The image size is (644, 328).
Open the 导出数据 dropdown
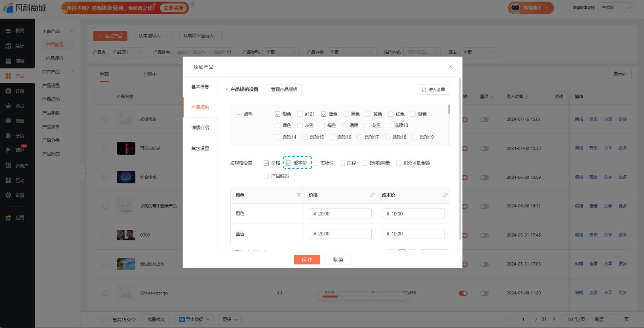194,319
